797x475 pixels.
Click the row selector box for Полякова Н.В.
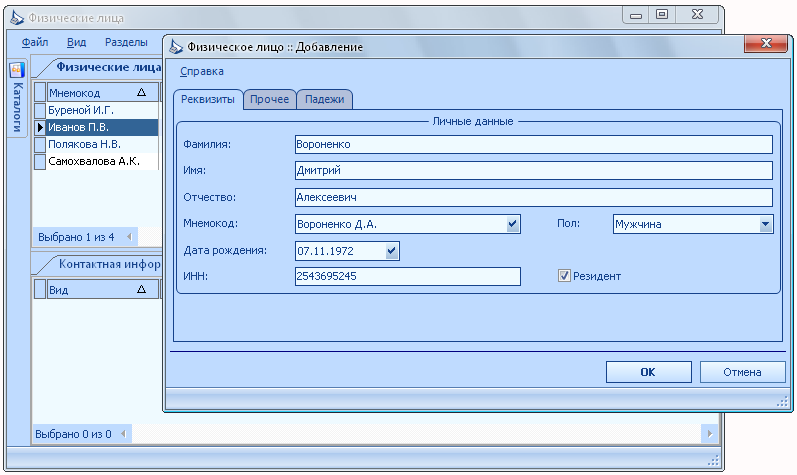click(40, 144)
